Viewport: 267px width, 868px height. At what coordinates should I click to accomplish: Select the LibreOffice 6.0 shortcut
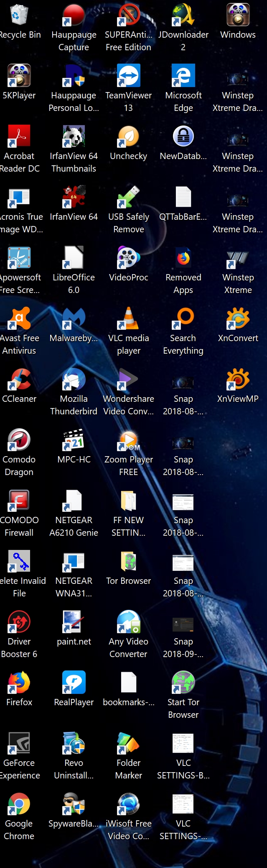[74, 258]
